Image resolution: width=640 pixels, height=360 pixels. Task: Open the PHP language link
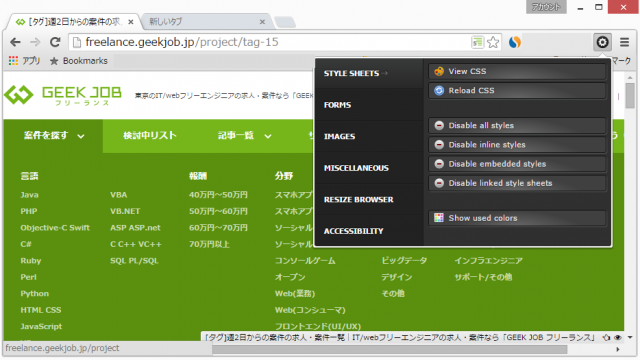point(29,211)
